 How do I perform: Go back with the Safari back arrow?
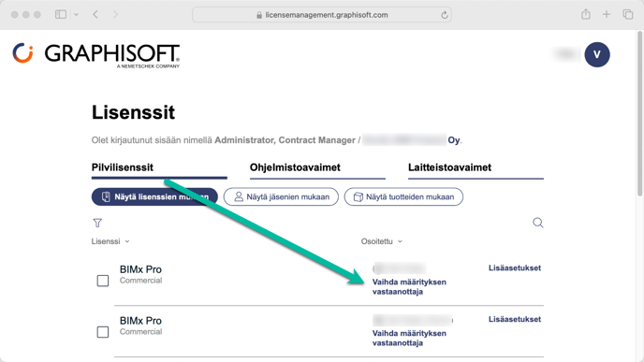point(95,15)
